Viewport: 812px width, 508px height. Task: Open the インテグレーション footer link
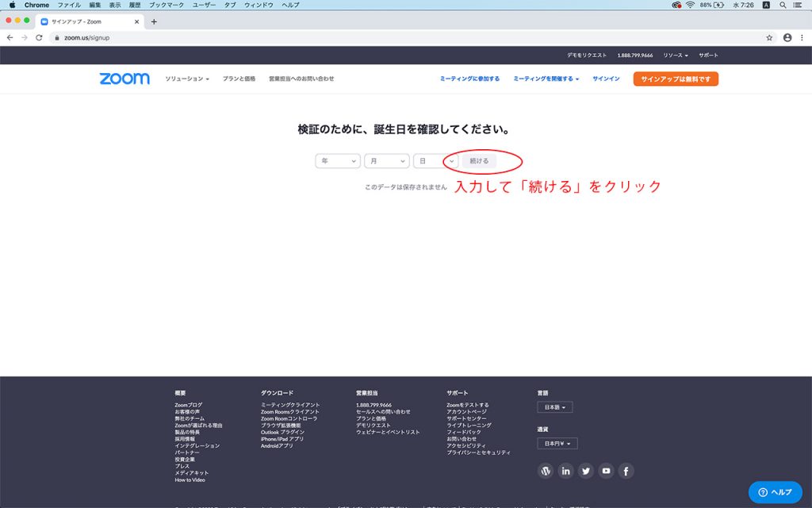[x=197, y=445]
